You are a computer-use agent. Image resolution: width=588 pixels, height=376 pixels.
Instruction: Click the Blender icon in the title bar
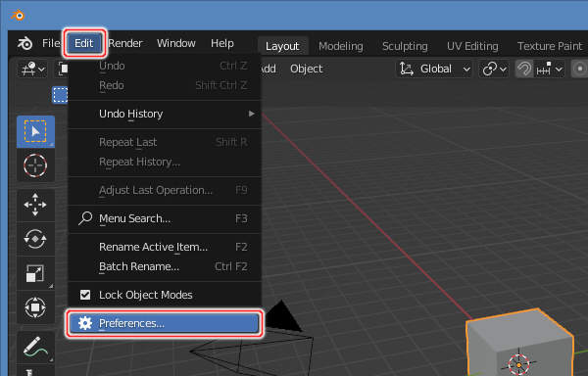tap(18, 16)
